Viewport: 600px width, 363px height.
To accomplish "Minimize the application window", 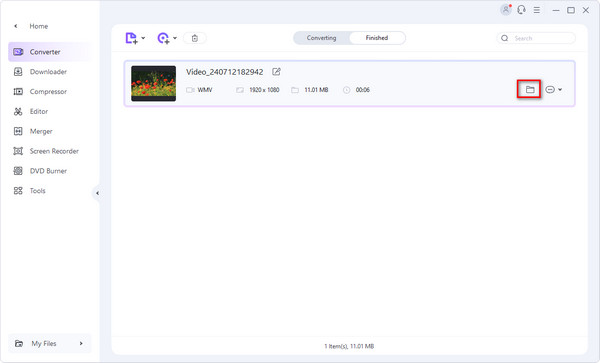I will 556,10.
